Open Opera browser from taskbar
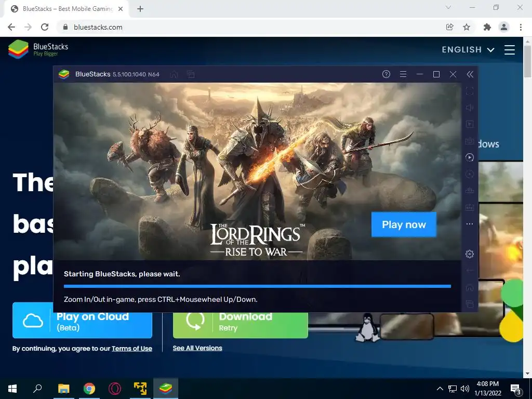 coord(115,389)
